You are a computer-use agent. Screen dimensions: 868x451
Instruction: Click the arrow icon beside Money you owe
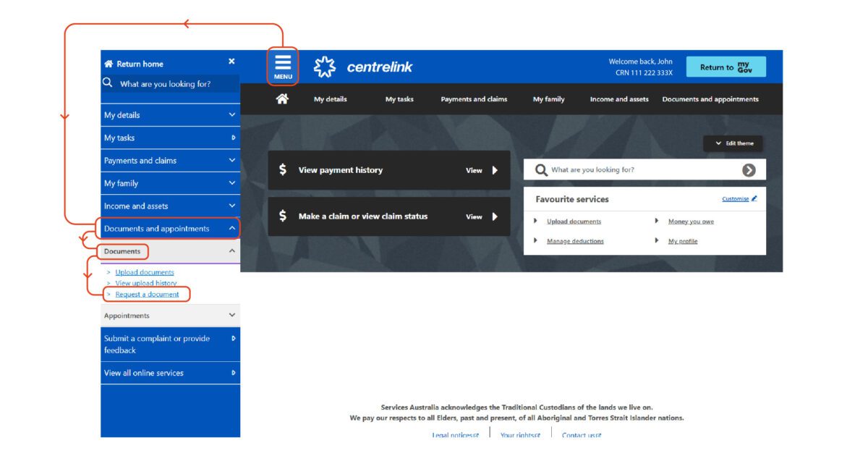coord(655,222)
